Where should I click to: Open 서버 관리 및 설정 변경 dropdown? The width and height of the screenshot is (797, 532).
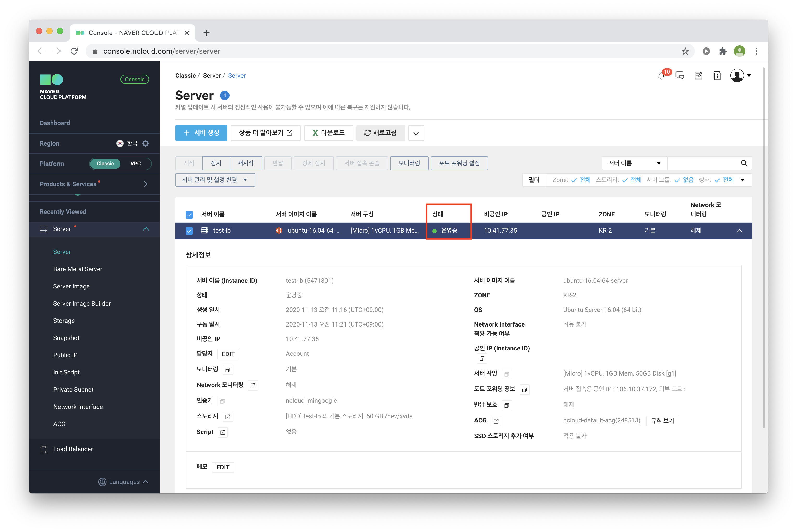[x=215, y=180]
